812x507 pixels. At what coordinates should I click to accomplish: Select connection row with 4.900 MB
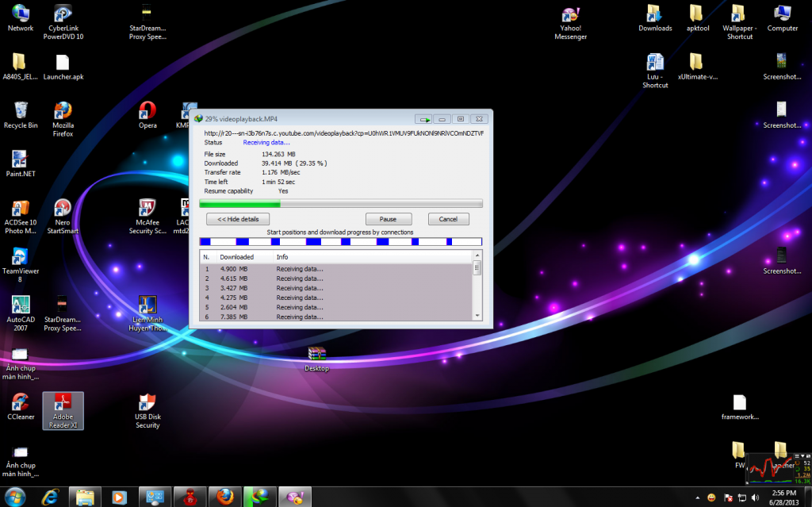coord(336,269)
